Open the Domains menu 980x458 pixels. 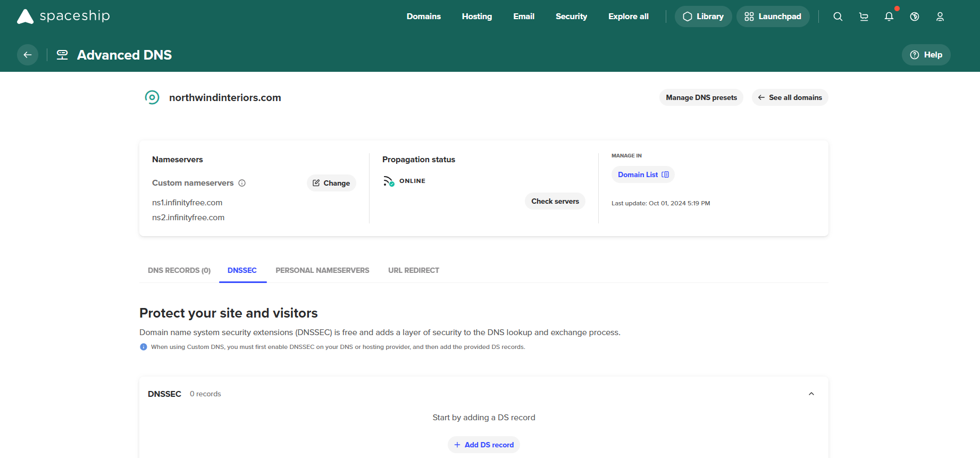(x=423, y=16)
